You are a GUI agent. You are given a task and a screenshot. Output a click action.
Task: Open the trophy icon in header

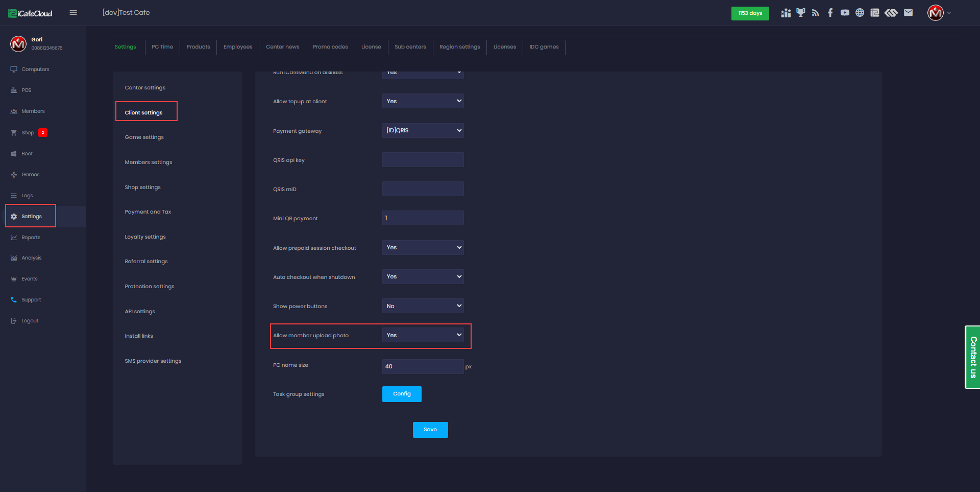pos(800,13)
